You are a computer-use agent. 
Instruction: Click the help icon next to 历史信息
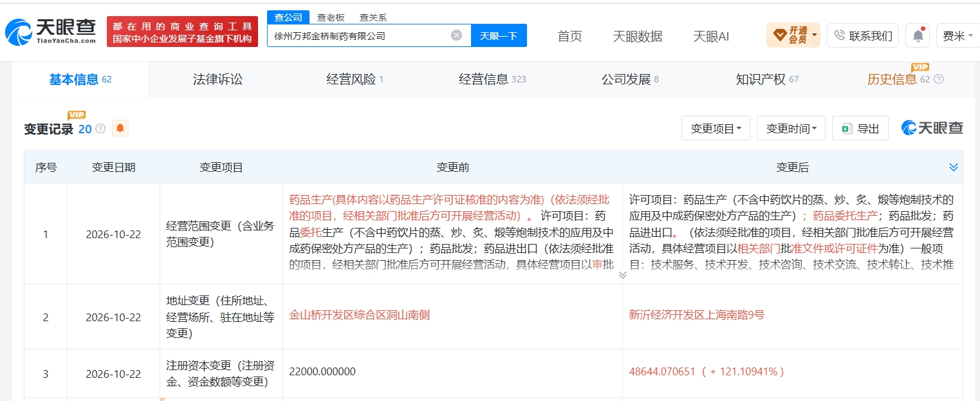pos(939,80)
